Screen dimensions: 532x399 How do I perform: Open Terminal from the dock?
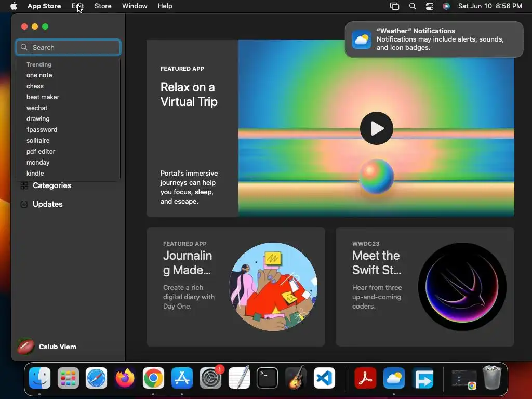(x=268, y=378)
